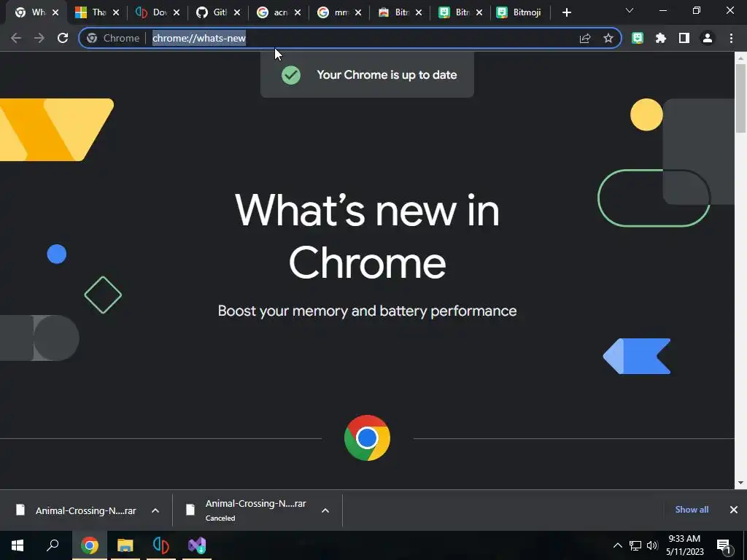
Task: Open the tab search chevron
Action: click(x=630, y=10)
